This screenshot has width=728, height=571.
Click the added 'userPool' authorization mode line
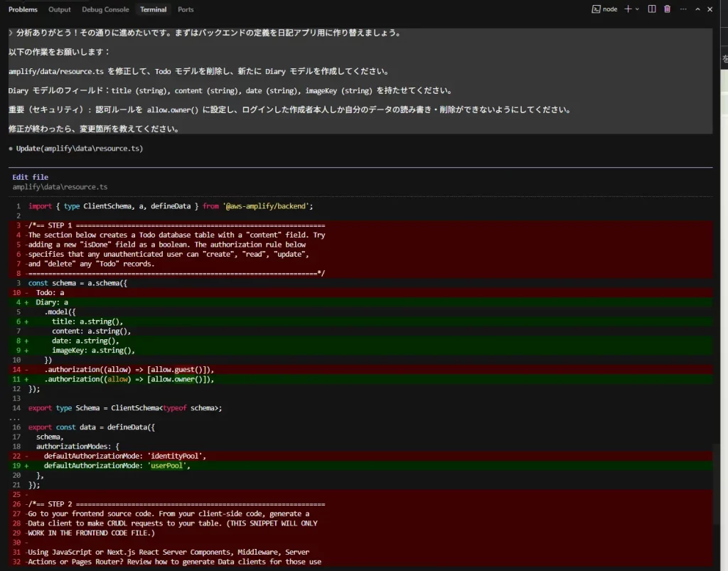(117, 466)
